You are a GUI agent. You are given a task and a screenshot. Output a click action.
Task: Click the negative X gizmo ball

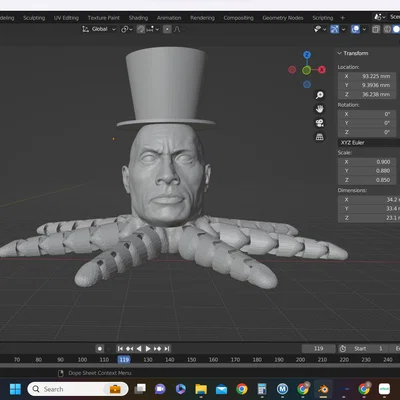point(292,70)
